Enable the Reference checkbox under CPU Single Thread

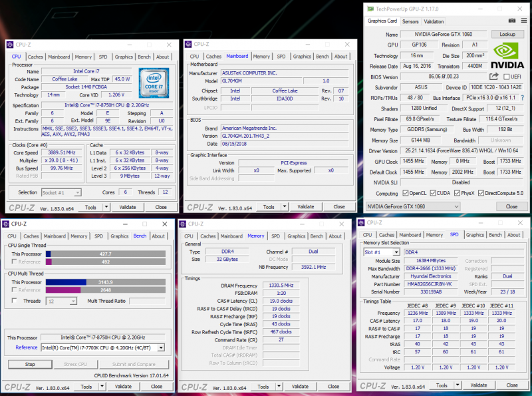tap(14, 262)
